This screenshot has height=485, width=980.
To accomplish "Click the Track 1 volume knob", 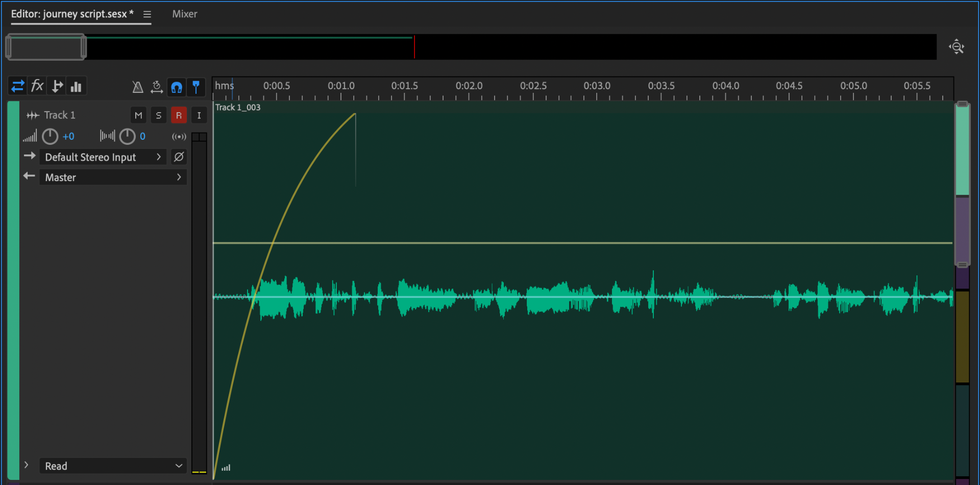I will 50,137.
